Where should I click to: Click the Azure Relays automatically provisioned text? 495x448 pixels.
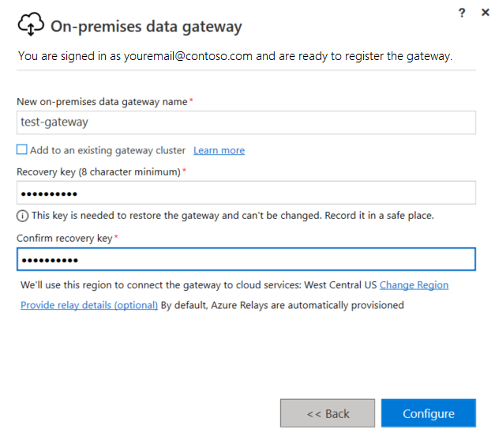283,305
